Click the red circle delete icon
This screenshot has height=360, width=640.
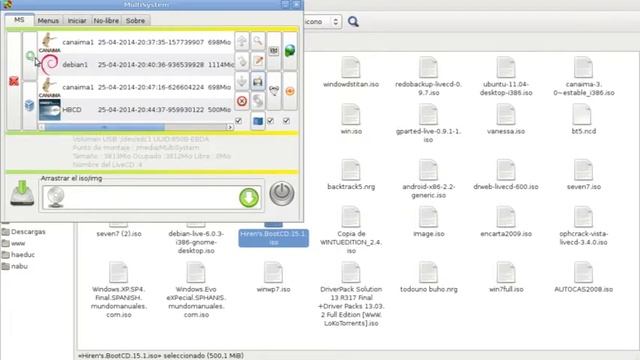242,101
